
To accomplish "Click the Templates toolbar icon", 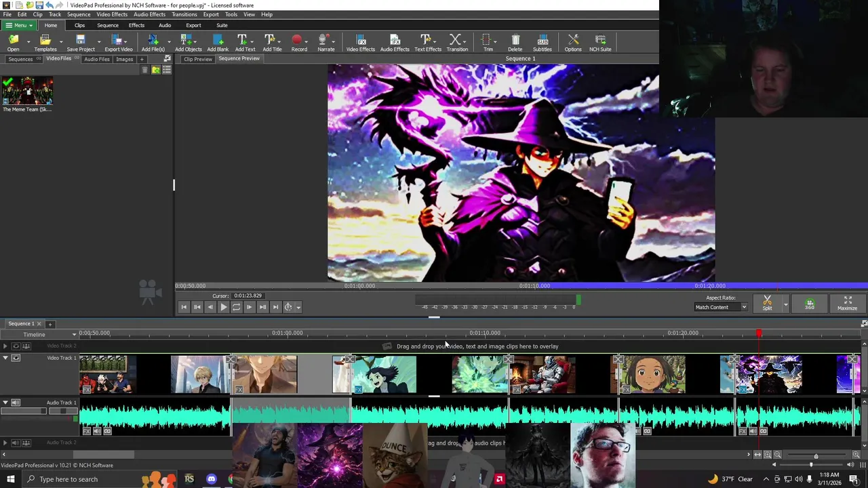I will (x=45, y=43).
